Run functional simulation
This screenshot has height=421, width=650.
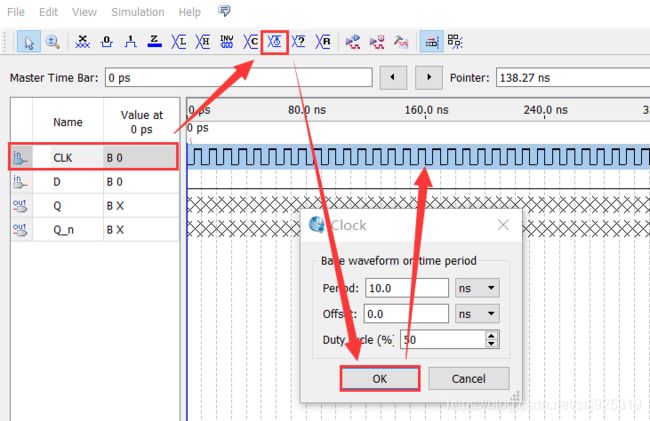(x=353, y=41)
